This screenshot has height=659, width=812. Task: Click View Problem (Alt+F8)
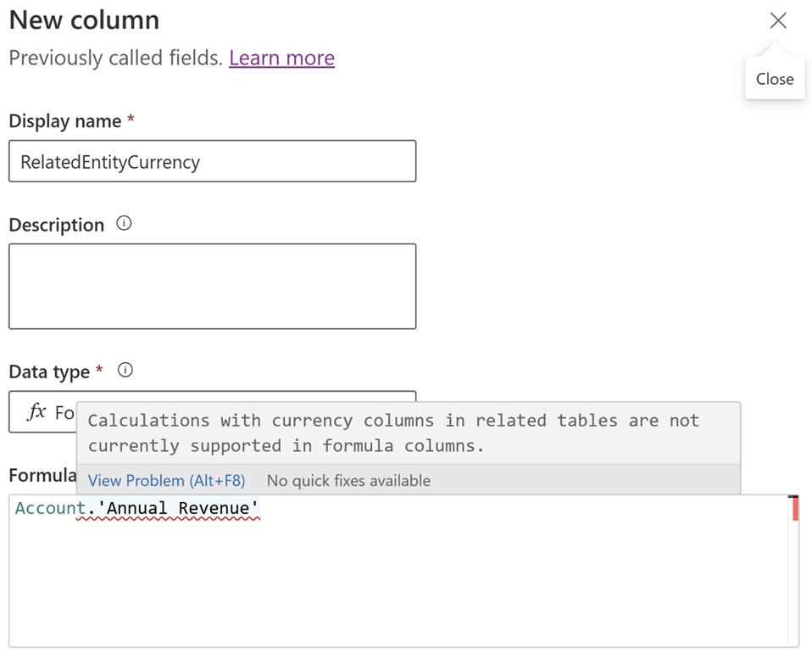tap(166, 480)
